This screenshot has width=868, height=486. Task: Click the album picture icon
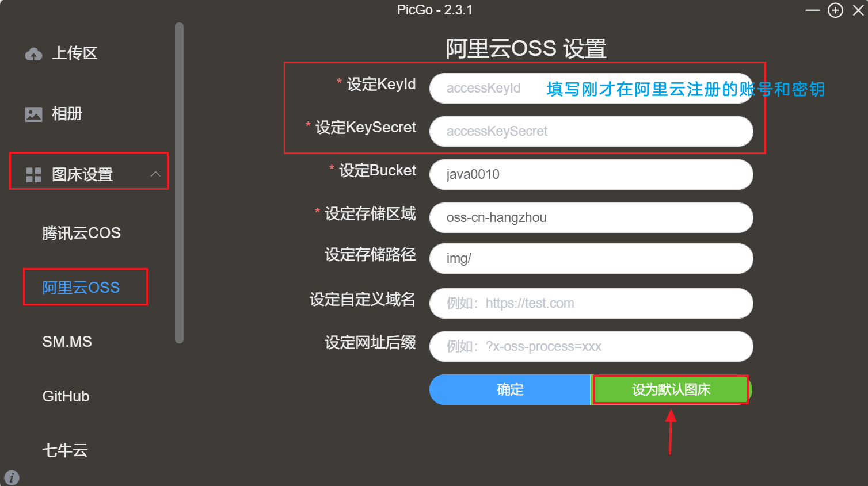[x=33, y=114]
